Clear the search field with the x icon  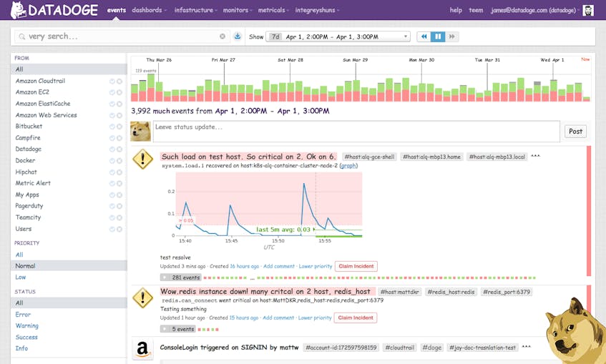pos(223,36)
